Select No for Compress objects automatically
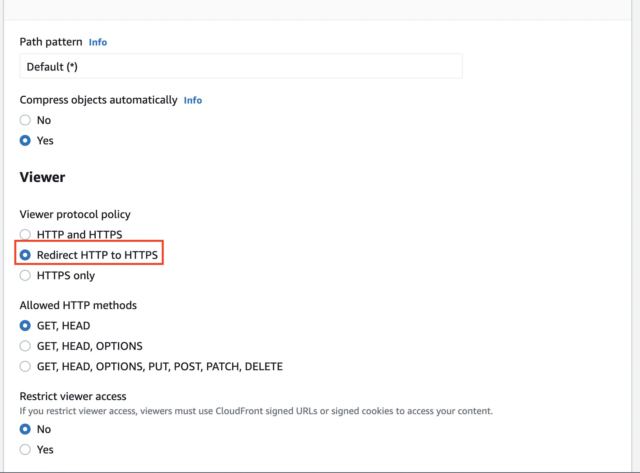This screenshot has width=640, height=473. coord(25,120)
